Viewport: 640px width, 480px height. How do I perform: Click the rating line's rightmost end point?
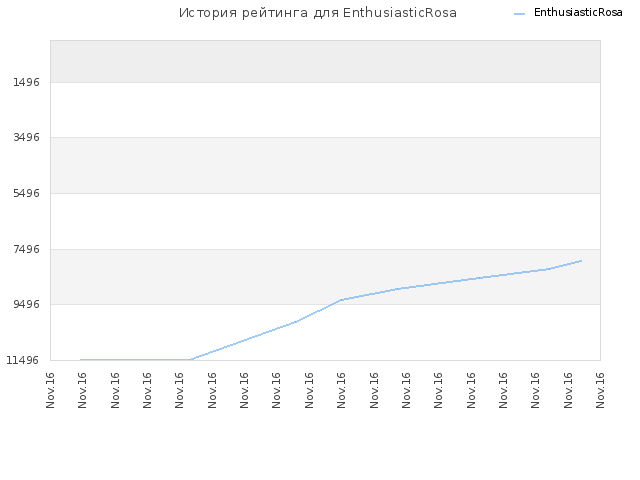(581, 260)
